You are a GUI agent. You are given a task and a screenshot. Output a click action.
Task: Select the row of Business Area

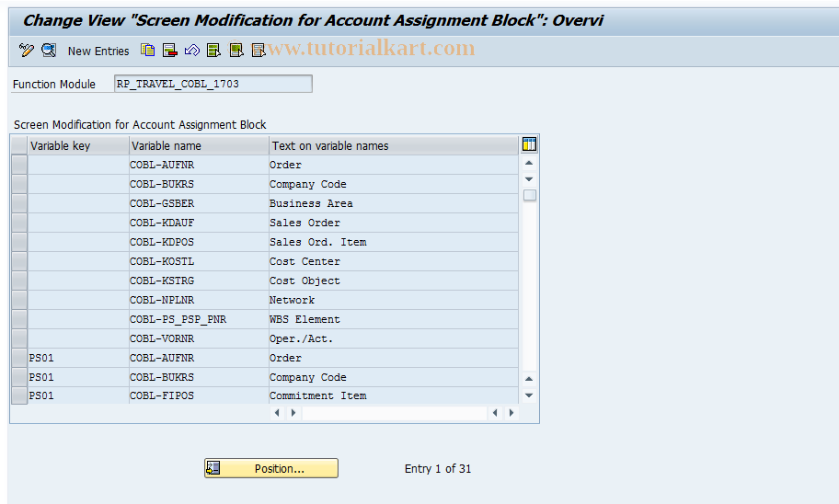tap(19, 203)
